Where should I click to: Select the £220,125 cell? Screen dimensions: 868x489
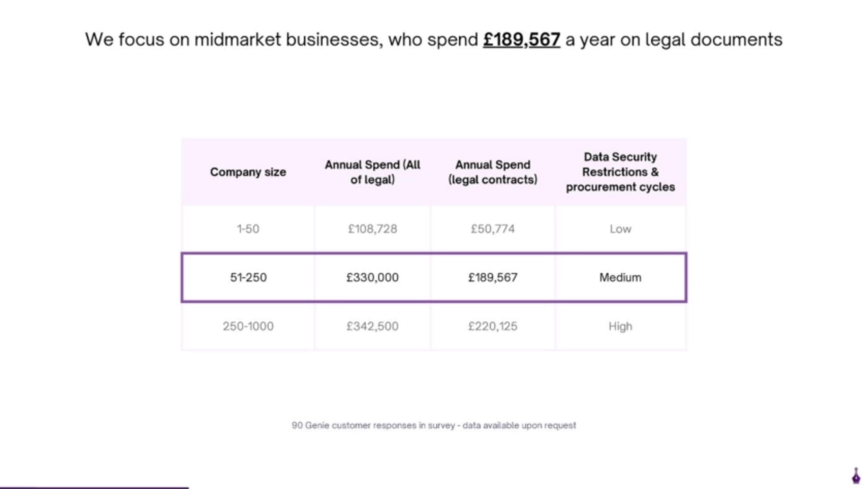[493, 326]
